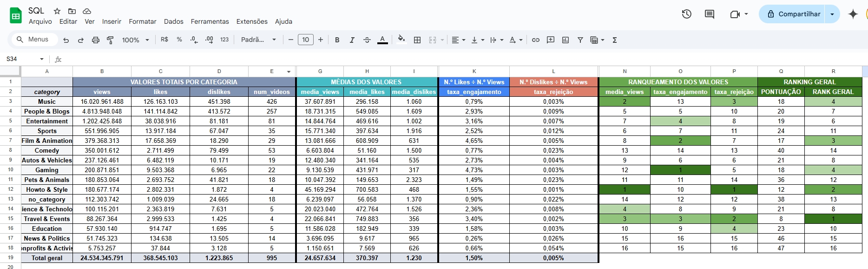Format as currency with R$ button

(x=164, y=40)
